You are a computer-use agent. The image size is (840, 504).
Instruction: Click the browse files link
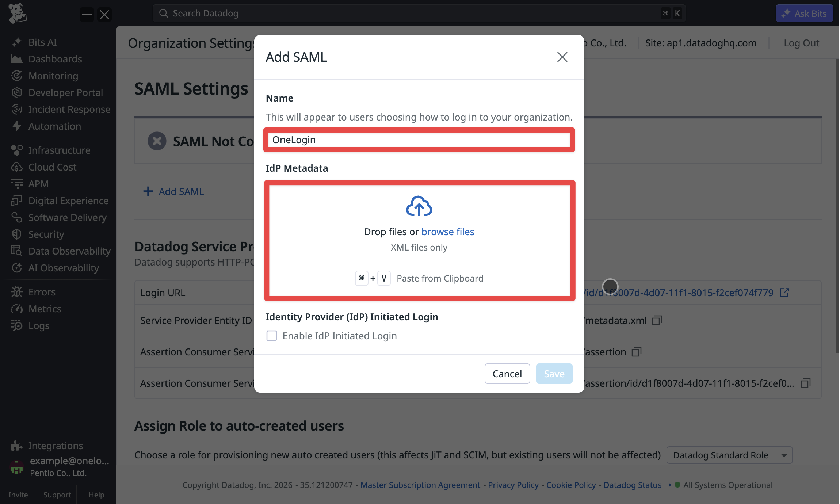tap(448, 232)
